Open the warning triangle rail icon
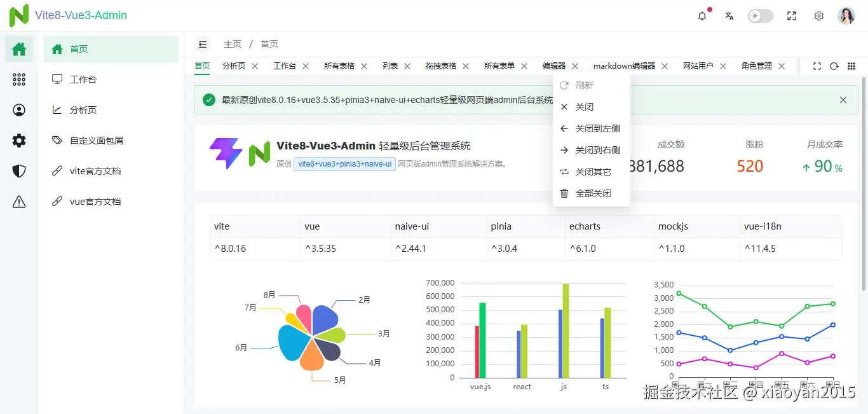 click(x=19, y=202)
